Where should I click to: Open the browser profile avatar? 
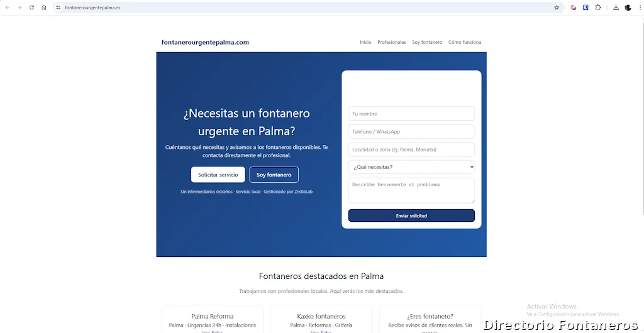[628, 8]
